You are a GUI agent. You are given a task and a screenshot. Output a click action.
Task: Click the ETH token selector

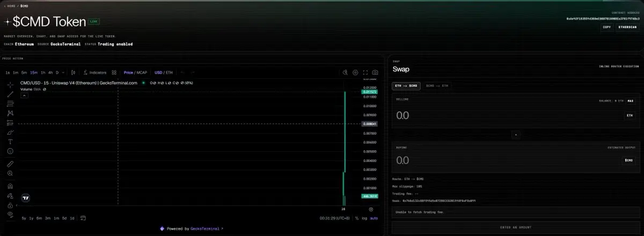pos(629,115)
